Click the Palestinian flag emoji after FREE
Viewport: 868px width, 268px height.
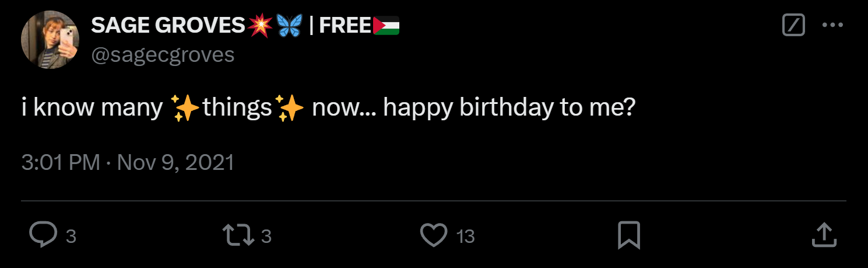click(x=386, y=26)
